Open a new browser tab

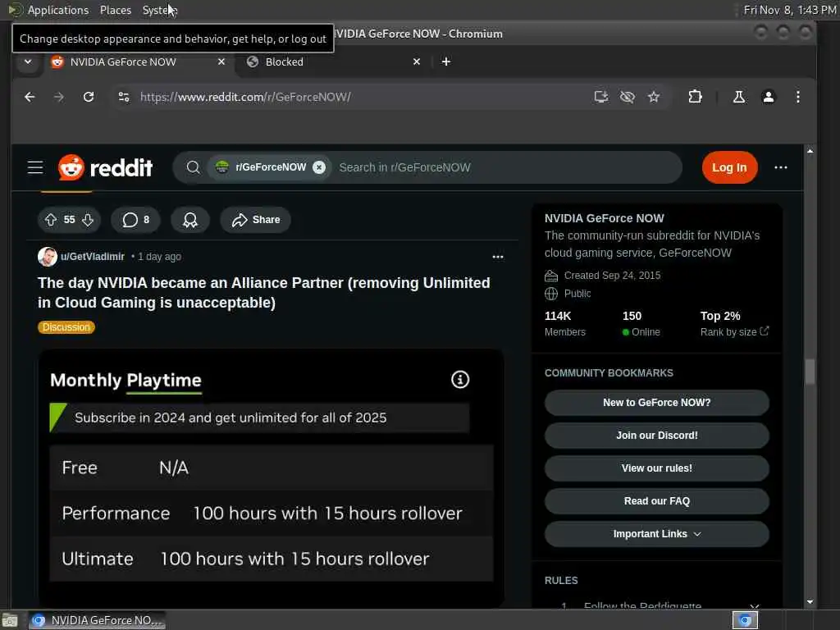445,62
